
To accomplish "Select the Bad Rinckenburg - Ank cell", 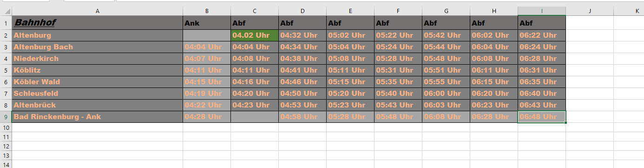I will coord(97,117).
